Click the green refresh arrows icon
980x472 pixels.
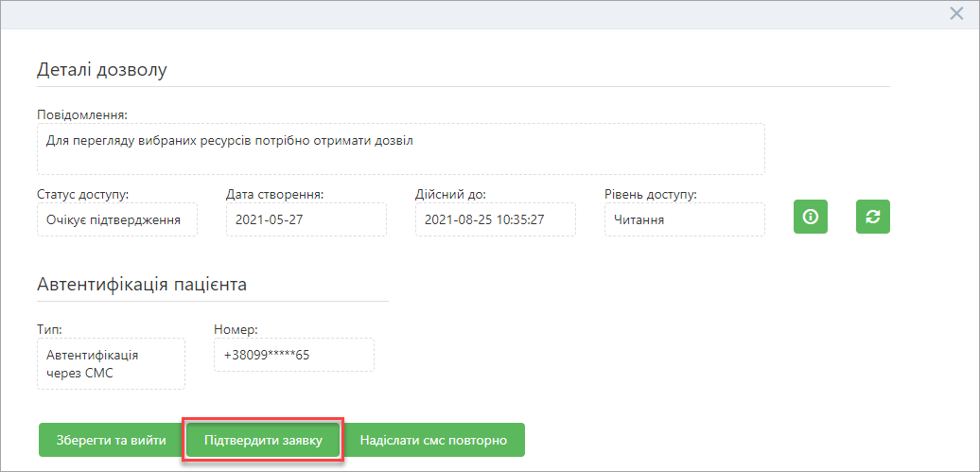(x=872, y=217)
